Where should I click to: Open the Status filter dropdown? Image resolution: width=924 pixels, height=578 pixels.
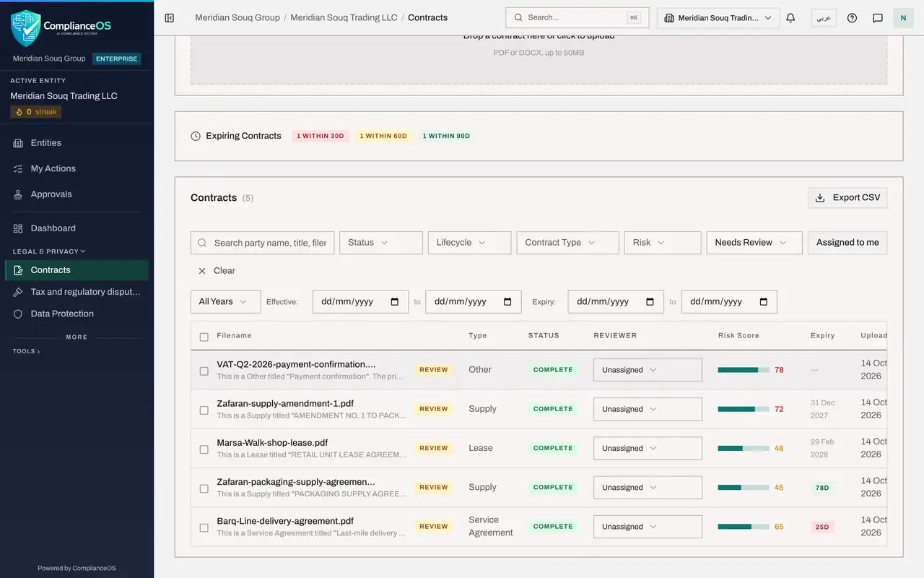381,243
